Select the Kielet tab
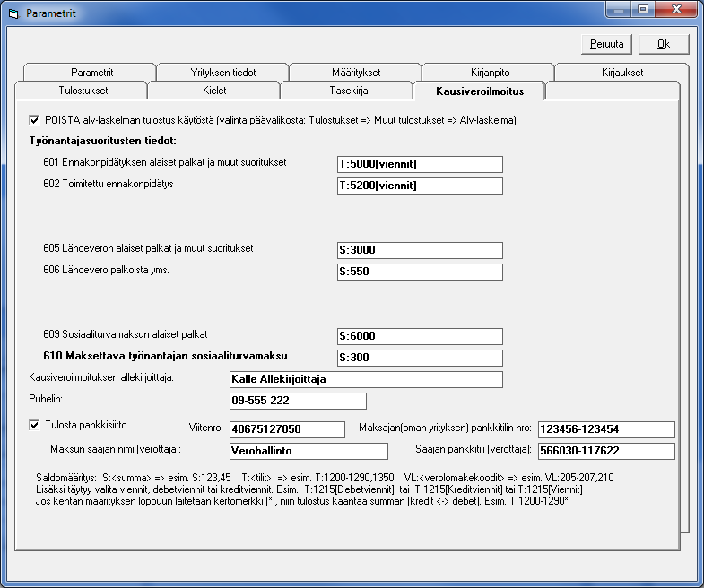Viewport: 704px width, 588px height. pos(214,91)
